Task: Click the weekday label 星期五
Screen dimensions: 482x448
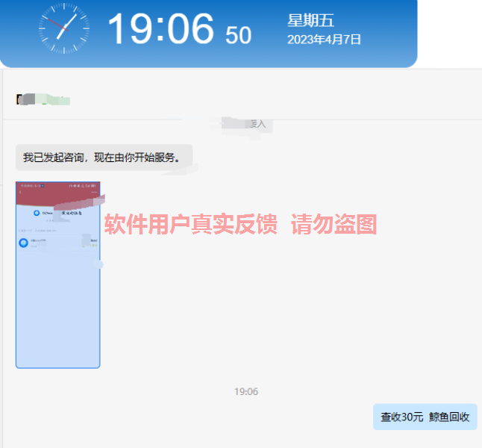Action: coord(310,20)
